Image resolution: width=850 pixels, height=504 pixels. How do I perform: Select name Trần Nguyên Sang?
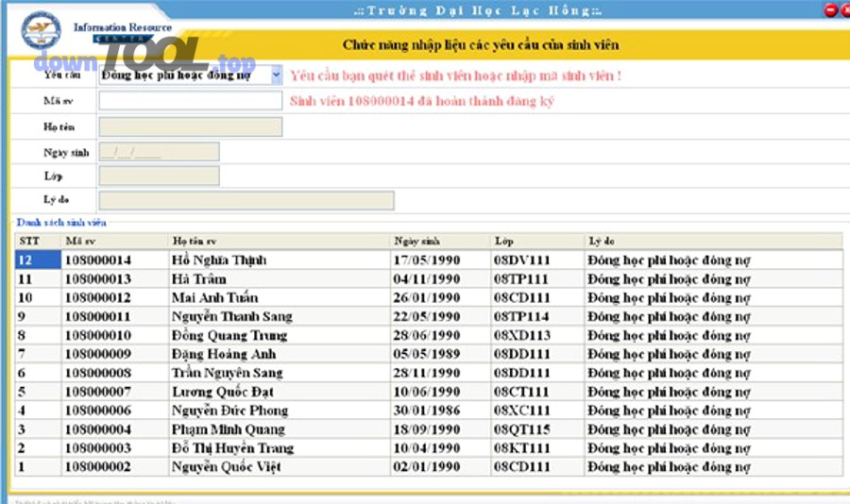[227, 373]
